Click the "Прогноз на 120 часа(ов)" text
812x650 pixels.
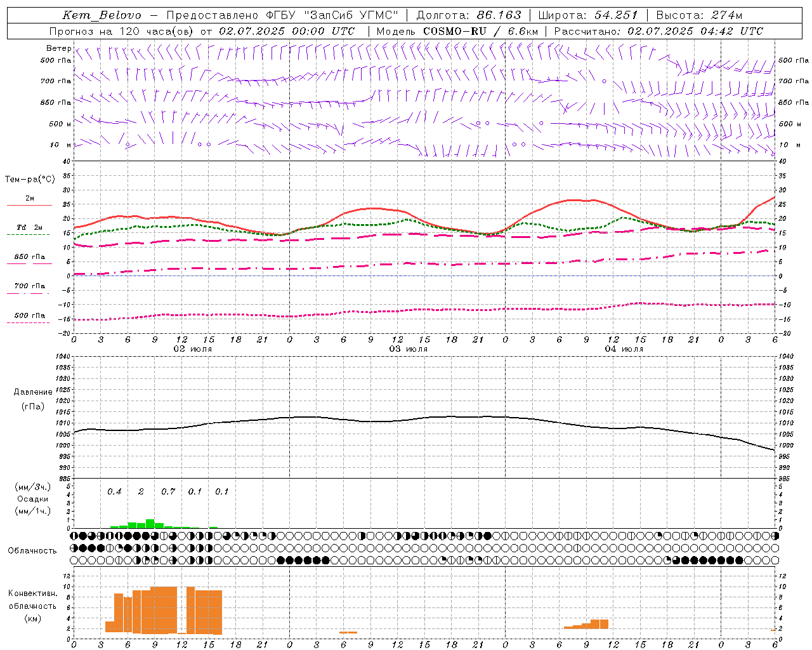tap(122, 31)
